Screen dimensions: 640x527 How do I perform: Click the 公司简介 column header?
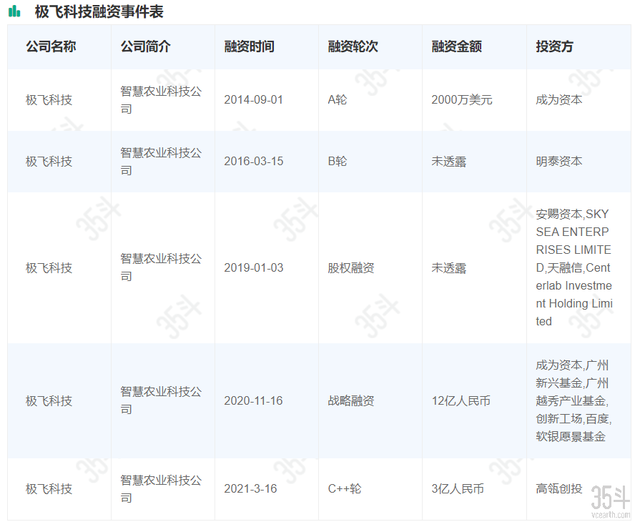tap(145, 47)
